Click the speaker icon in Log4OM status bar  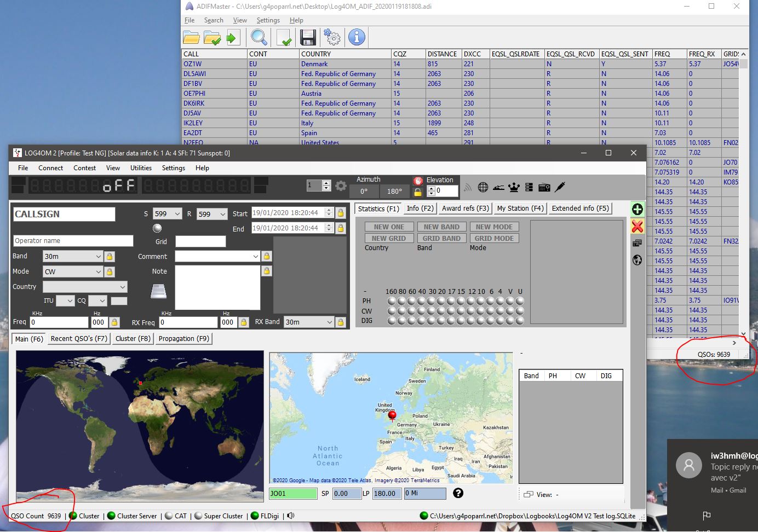click(x=291, y=516)
